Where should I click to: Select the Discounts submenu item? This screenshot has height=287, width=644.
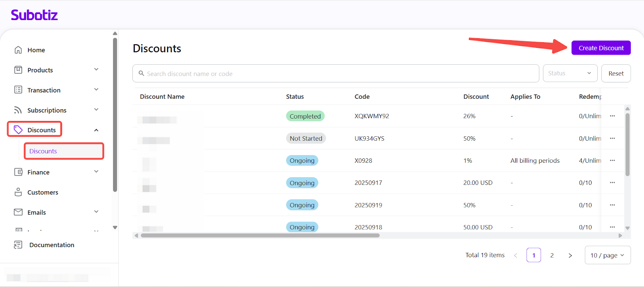(x=43, y=151)
